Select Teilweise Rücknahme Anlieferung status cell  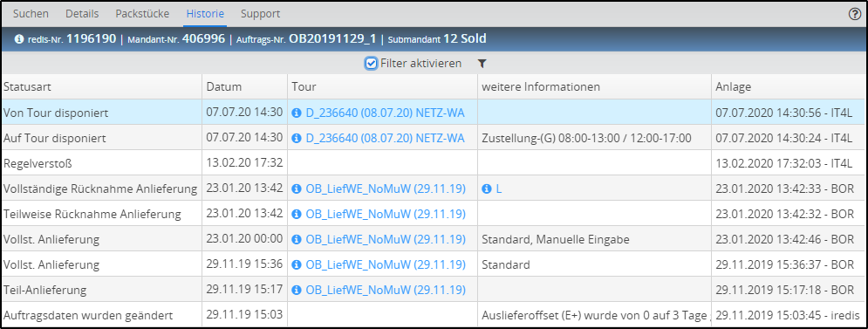[102, 214]
